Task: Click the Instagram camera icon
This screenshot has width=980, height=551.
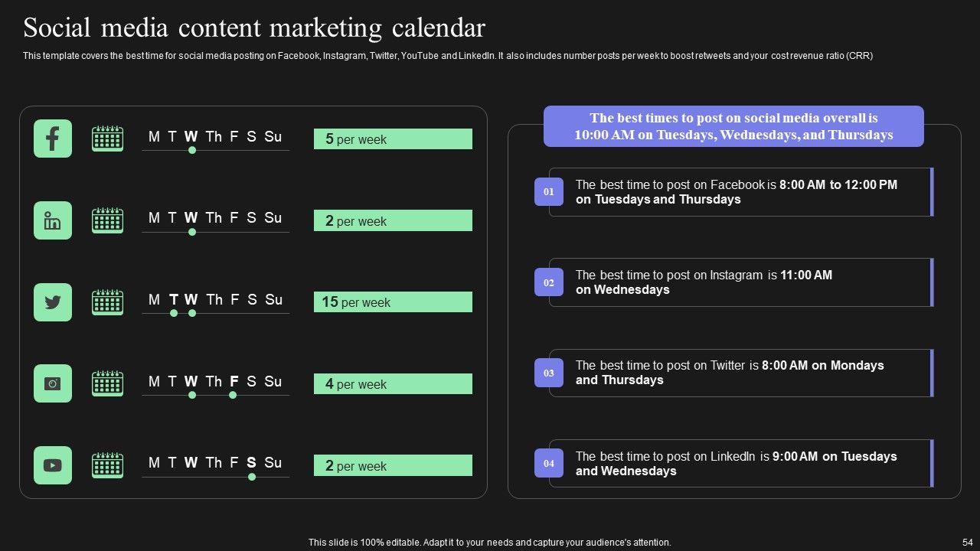Action: tap(53, 383)
